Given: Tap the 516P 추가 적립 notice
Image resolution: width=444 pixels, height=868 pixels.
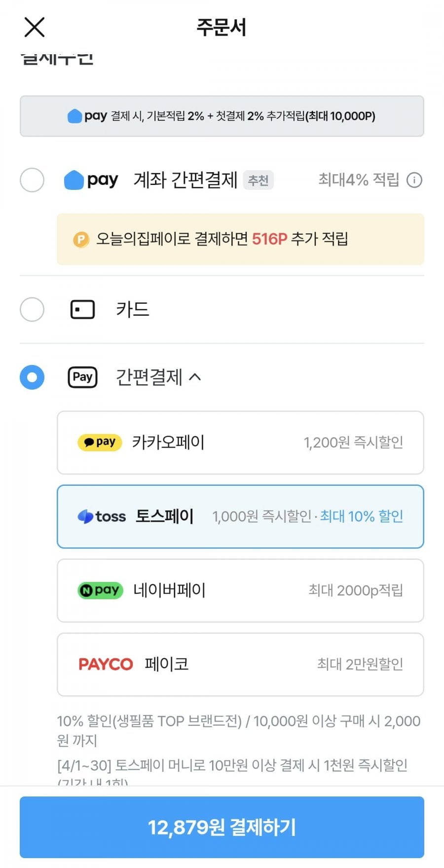Looking at the screenshot, I should point(240,239).
